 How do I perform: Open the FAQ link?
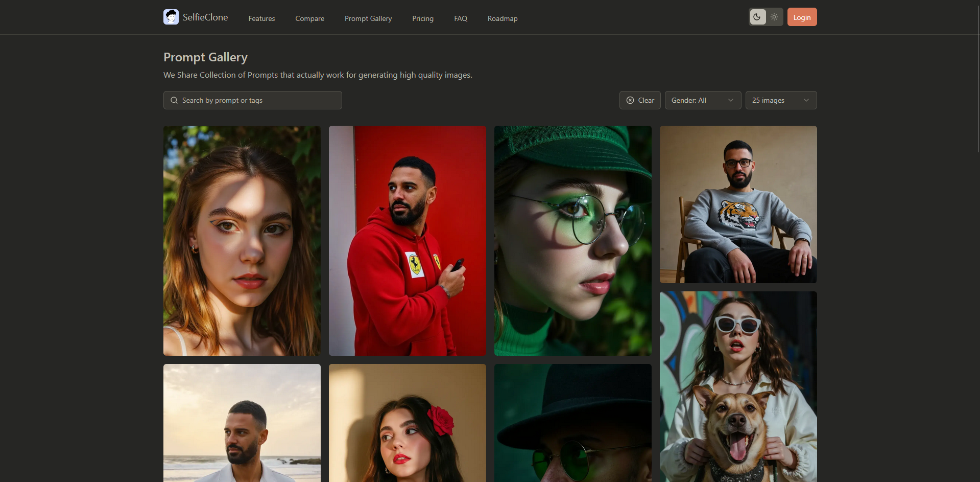coord(461,18)
